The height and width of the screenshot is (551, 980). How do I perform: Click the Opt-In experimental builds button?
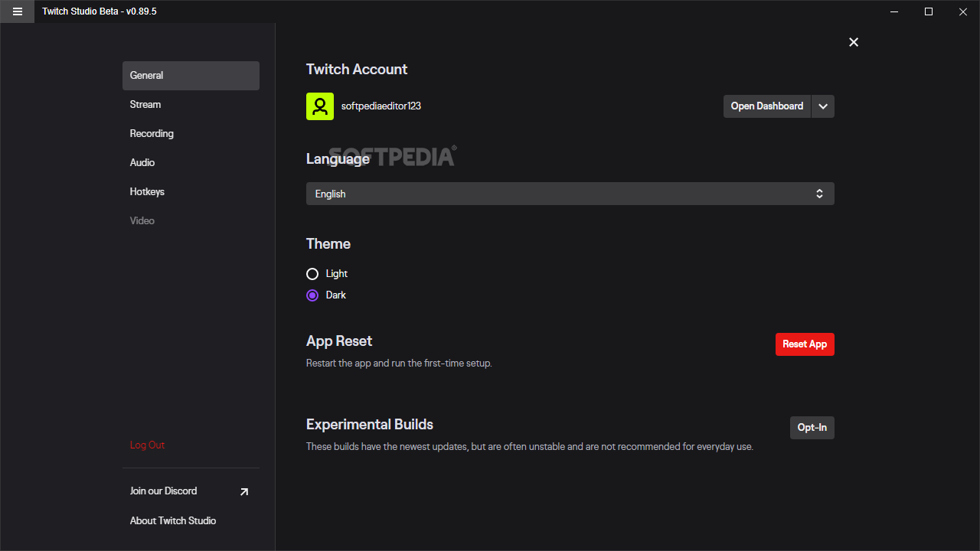(812, 428)
